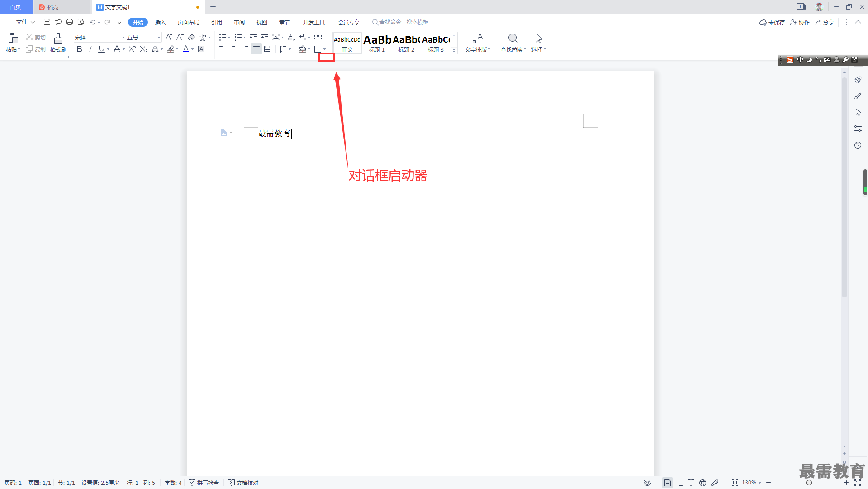The height and width of the screenshot is (489, 868).
Task: Click the 未保存 cloud save button
Action: tap(772, 22)
